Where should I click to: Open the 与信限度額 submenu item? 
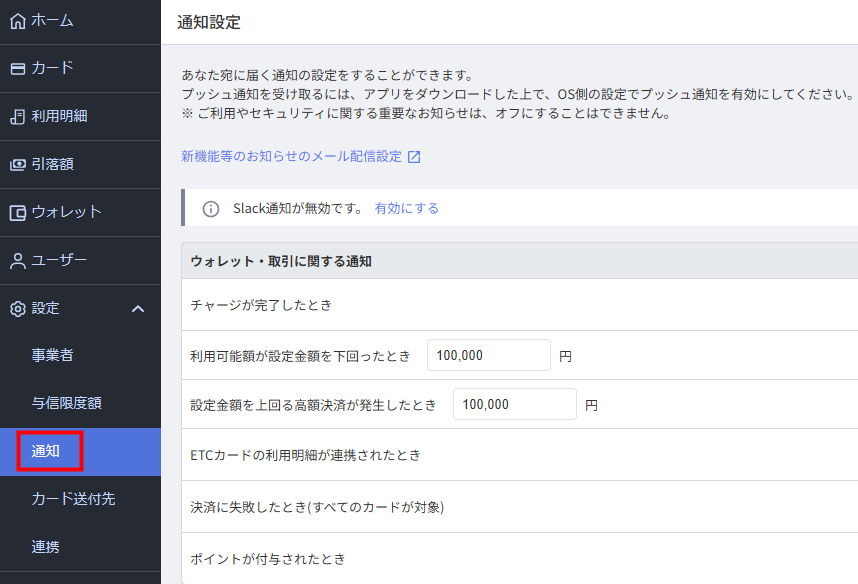pos(66,403)
